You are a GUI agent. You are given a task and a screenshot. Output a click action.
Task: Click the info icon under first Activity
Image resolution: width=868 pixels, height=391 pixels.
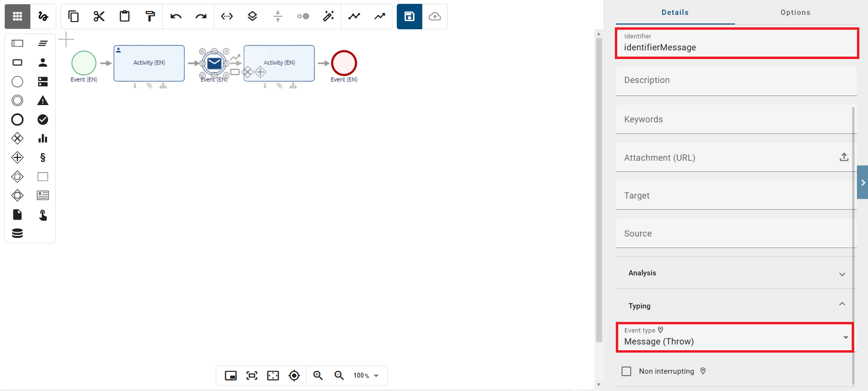click(135, 85)
